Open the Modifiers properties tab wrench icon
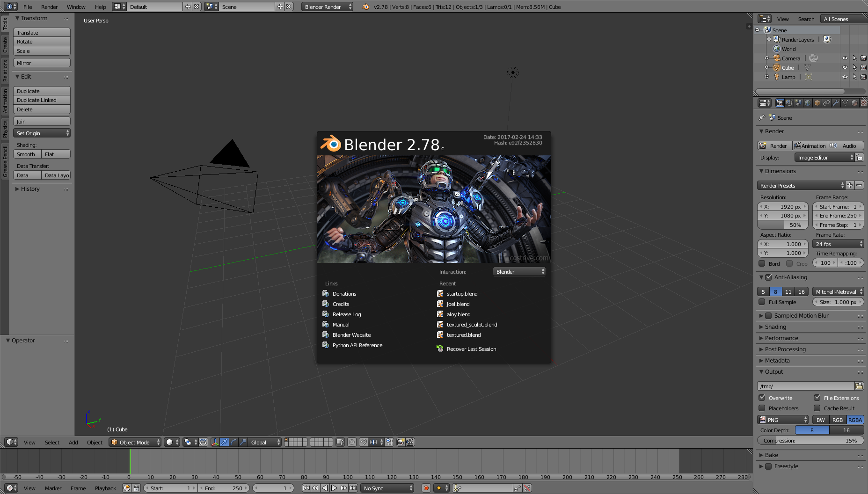 tap(836, 103)
